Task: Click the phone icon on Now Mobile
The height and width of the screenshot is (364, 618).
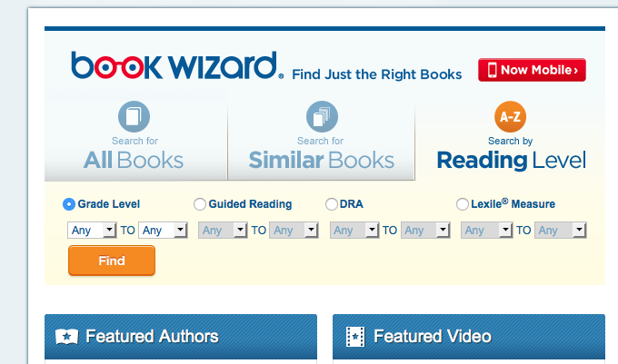Action: point(492,70)
